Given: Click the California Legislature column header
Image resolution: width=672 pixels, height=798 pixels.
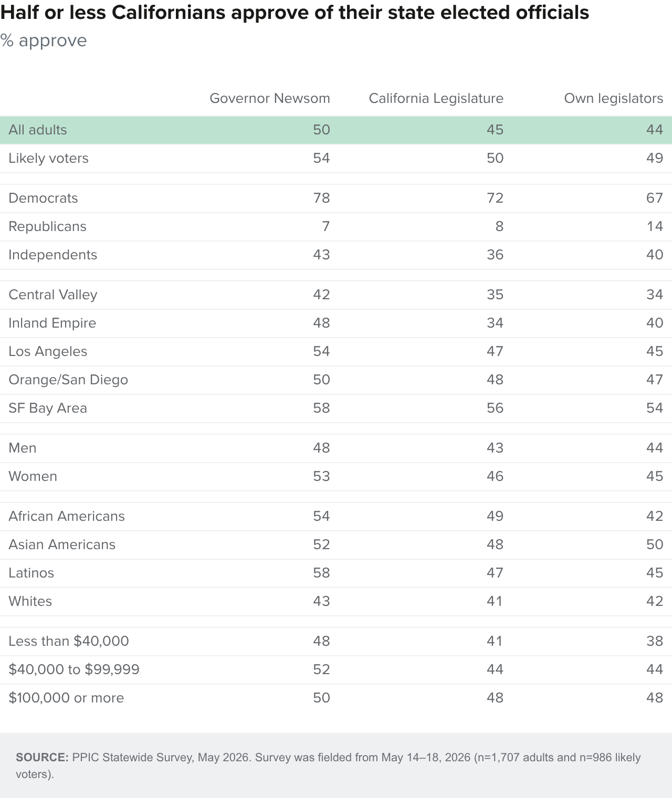Looking at the screenshot, I should tap(436, 98).
